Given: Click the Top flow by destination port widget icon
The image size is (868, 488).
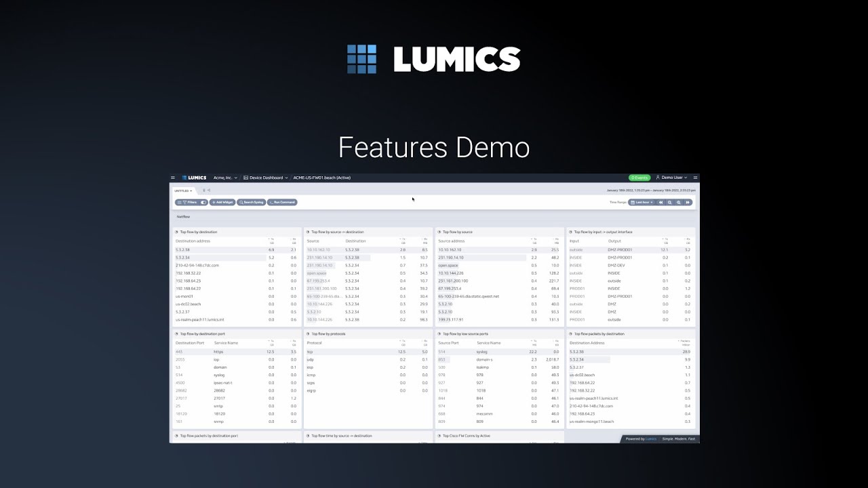Looking at the screenshot, I should click(177, 333).
